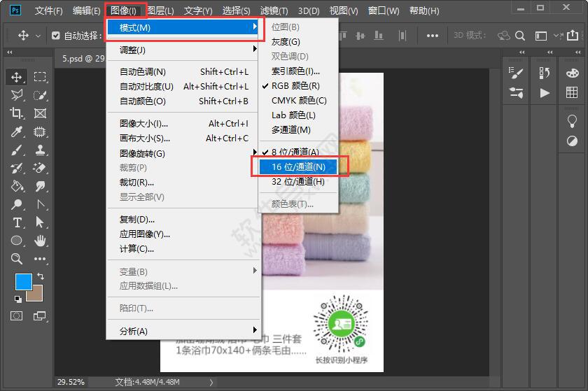Switch mode to 多通道(M)
The width and height of the screenshot is (588, 391).
click(x=291, y=129)
